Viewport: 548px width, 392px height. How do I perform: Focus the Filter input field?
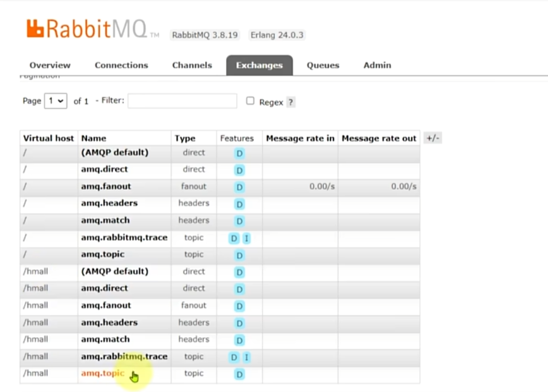coord(182,101)
